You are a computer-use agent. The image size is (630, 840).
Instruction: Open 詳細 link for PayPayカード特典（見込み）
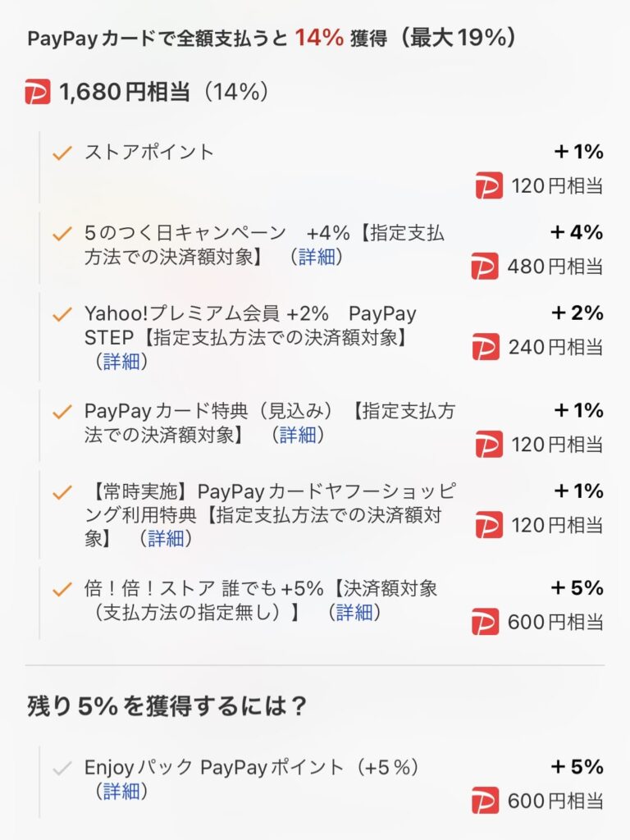(x=298, y=435)
